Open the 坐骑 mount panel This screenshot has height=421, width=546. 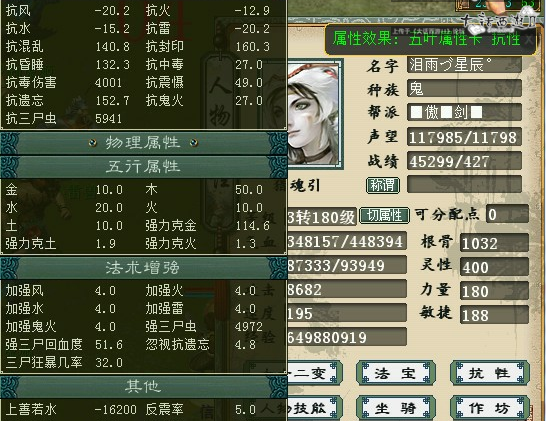tap(396, 407)
